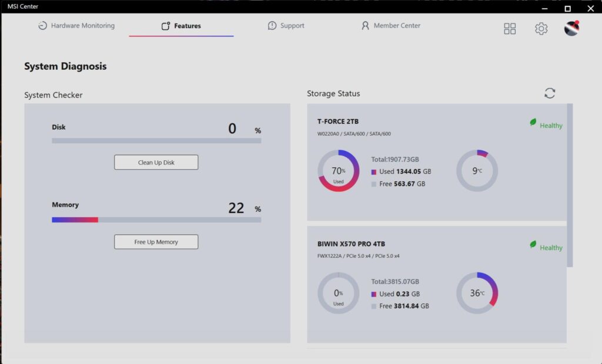
Task: Click the Storage Status scrollbar
Action: point(570,185)
